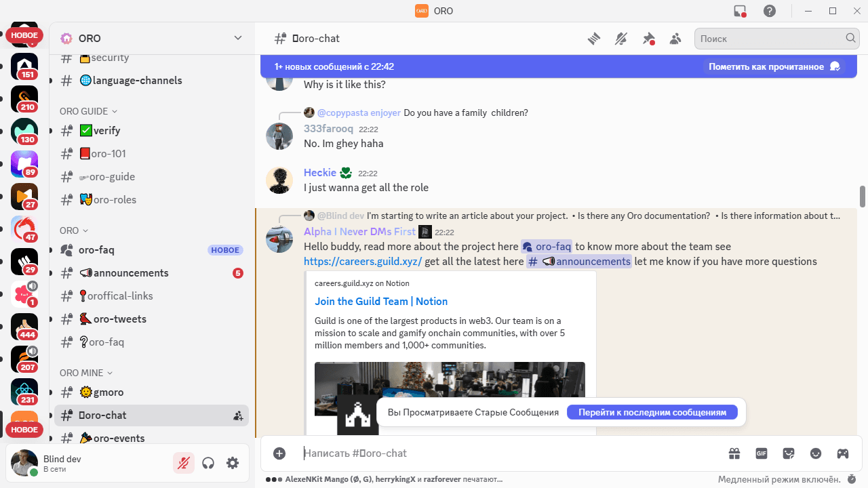Screen dimensions: 868x488
Task: Toggle the member list icon
Action: (x=675, y=39)
